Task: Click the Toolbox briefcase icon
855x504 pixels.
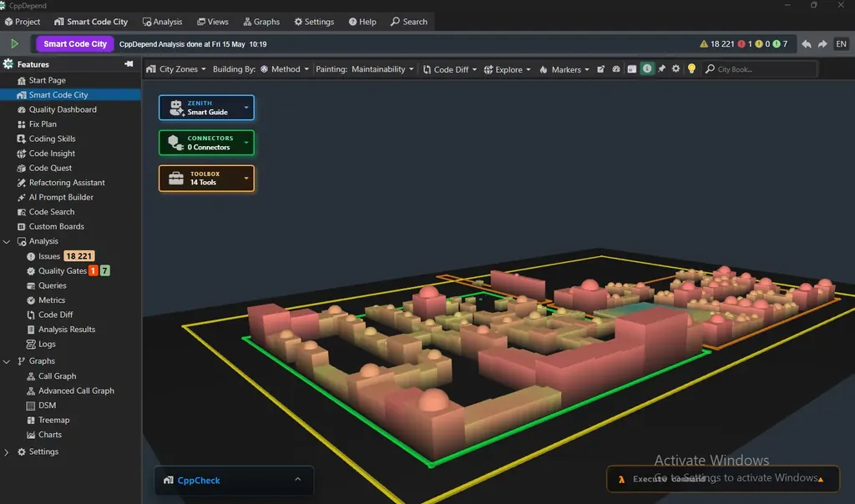Action: pos(176,179)
